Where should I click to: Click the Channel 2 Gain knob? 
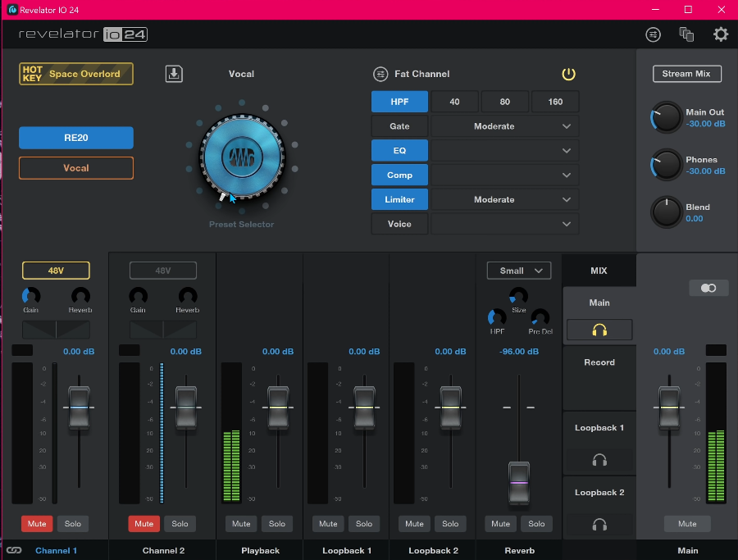pyautogui.click(x=139, y=296)
